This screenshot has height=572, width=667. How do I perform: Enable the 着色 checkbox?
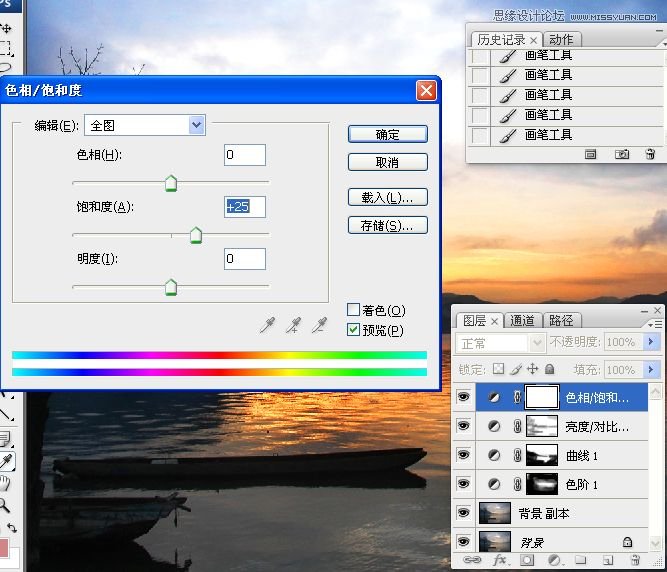coord(353,310)
